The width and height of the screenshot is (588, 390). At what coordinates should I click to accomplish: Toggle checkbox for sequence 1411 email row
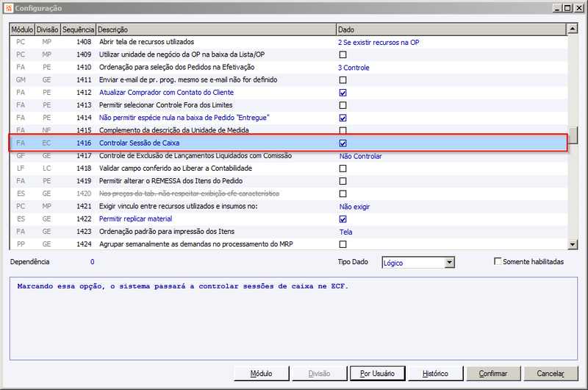click(x=343, y=80)
